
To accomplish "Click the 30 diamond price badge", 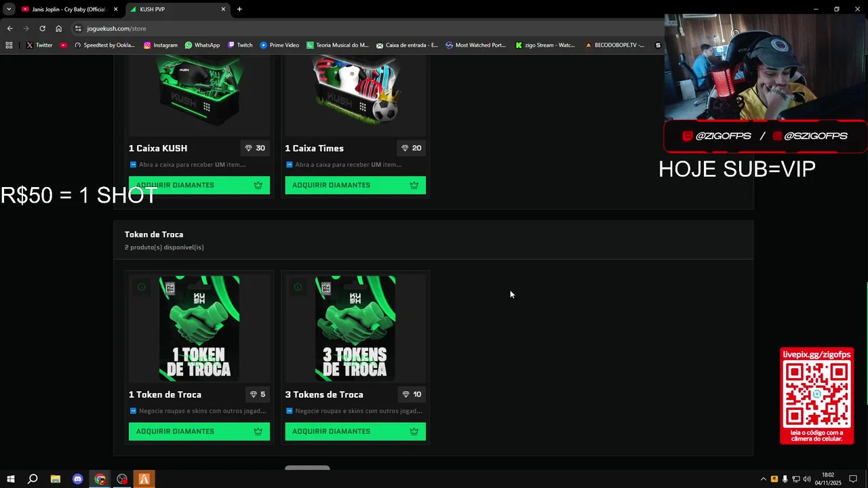I will 255,148.
